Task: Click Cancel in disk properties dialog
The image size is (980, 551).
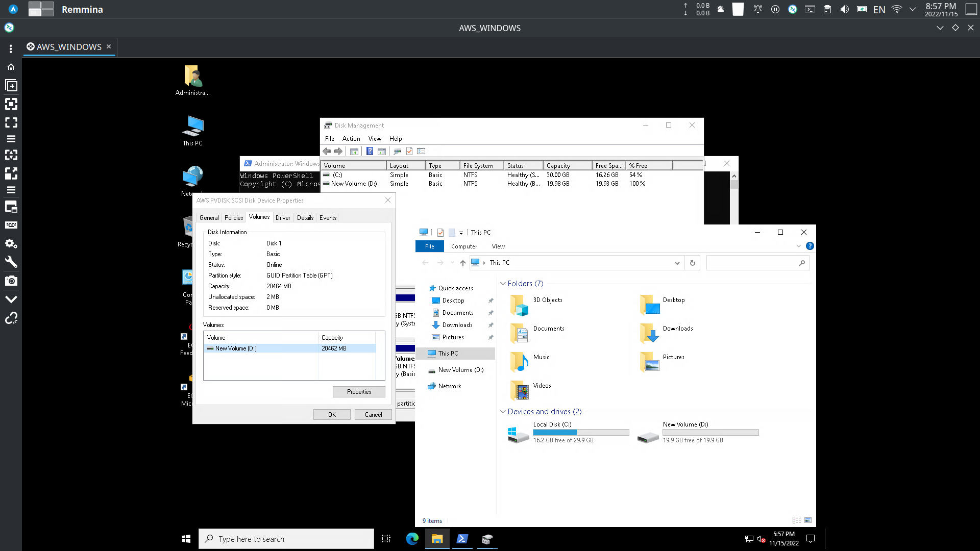Action: 373,415
